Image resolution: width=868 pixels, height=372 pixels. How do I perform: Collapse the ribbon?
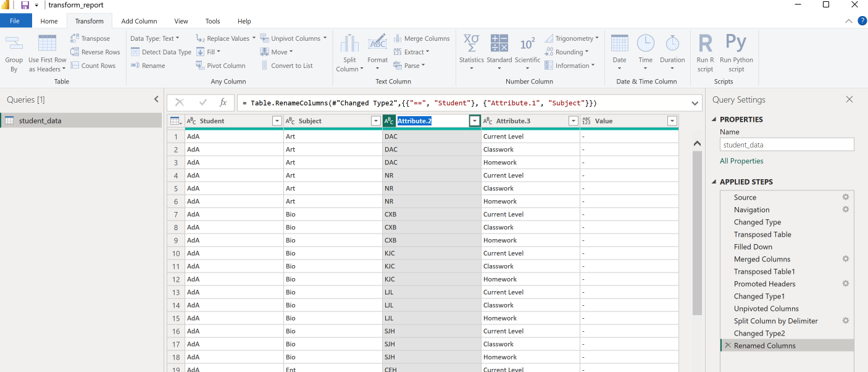(849, 21)
